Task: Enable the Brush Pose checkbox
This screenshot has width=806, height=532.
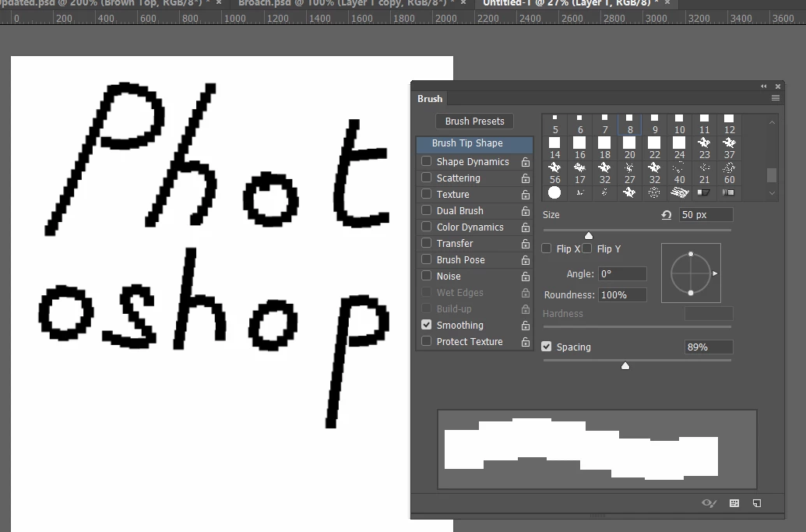Action: [426, 259]
